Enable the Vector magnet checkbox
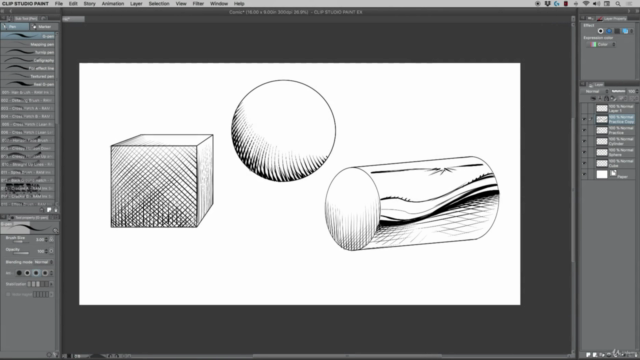The width and height of the screenshot is (640, 360). 8,294
